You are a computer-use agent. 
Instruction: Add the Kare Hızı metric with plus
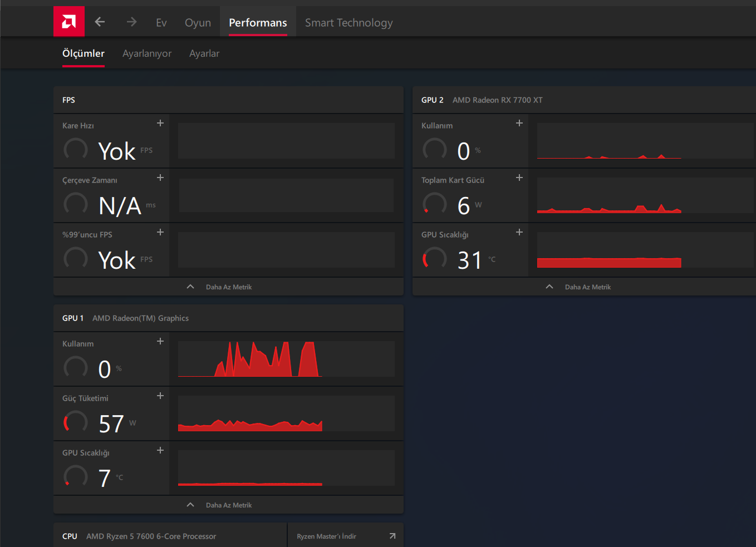(160, 123)
